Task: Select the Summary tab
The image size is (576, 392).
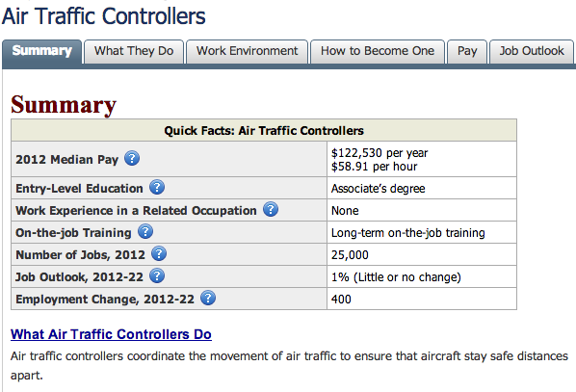Action: (41, 51)
